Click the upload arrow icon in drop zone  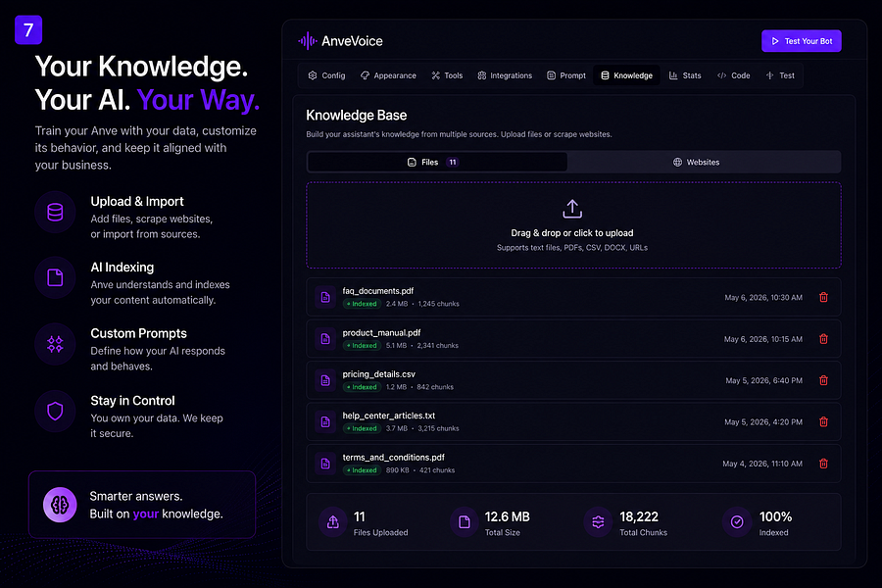coord(572,209)
